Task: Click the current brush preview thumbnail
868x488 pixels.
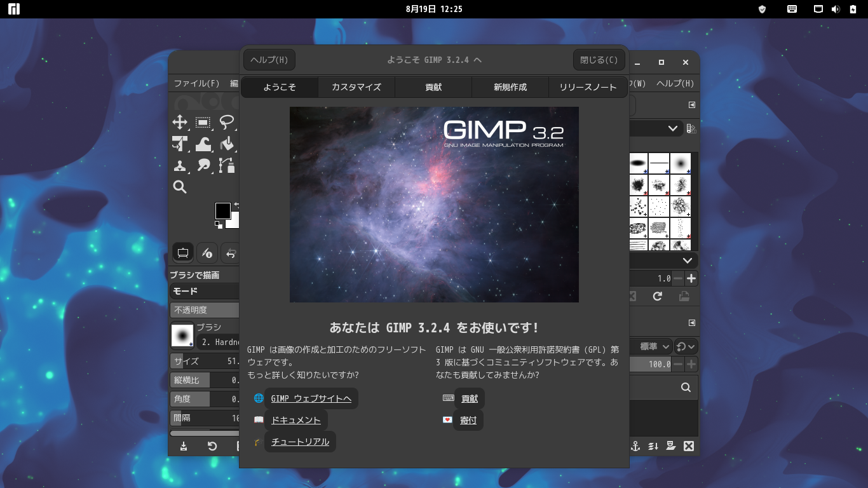Action: pos(182,335)
